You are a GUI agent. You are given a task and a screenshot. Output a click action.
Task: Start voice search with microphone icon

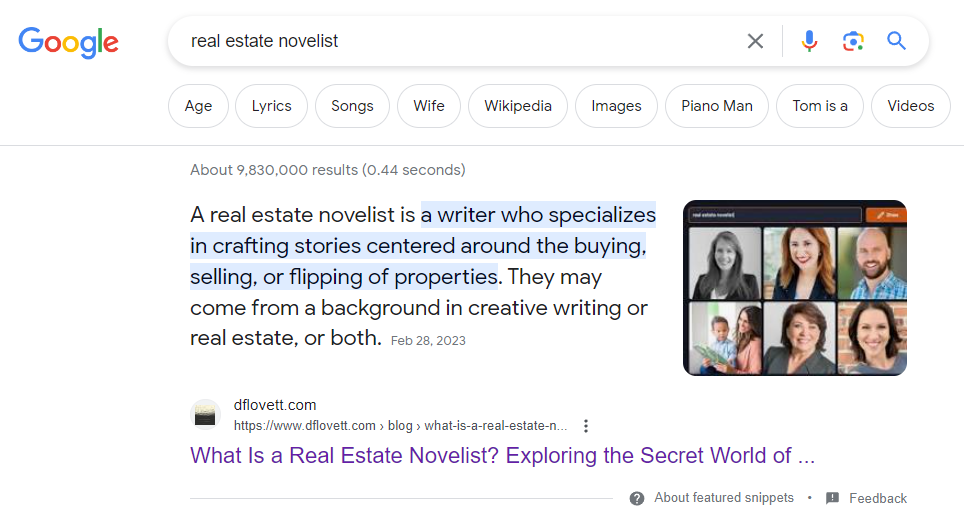(x=809, y=41)
